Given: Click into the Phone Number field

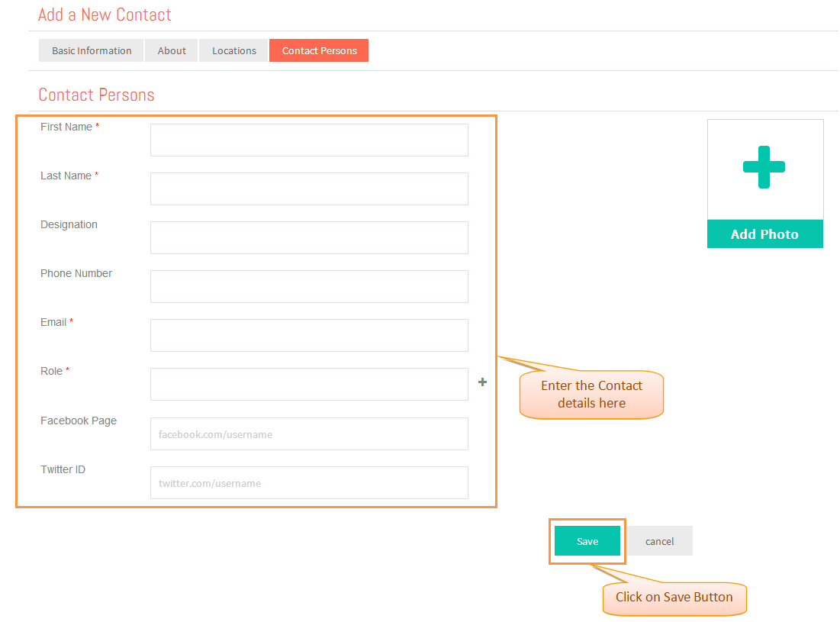Looking at the screenshot, I should click(309, 287).
